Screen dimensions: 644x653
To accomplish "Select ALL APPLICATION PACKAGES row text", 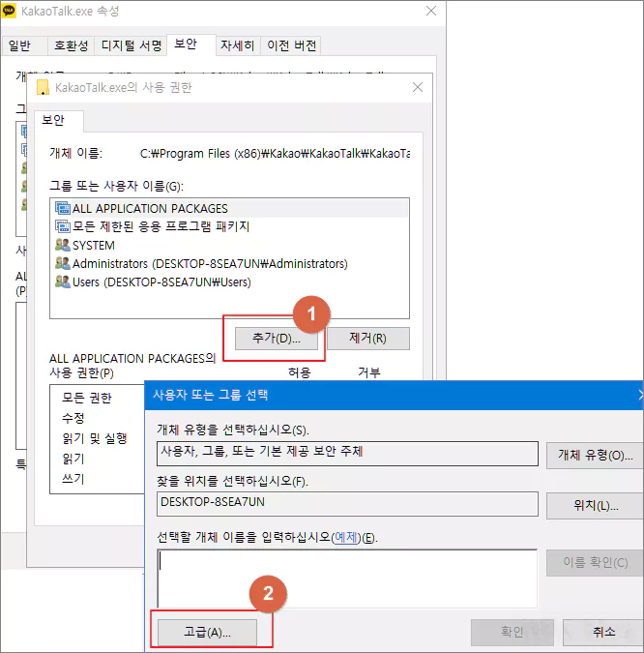I will 150,208.
